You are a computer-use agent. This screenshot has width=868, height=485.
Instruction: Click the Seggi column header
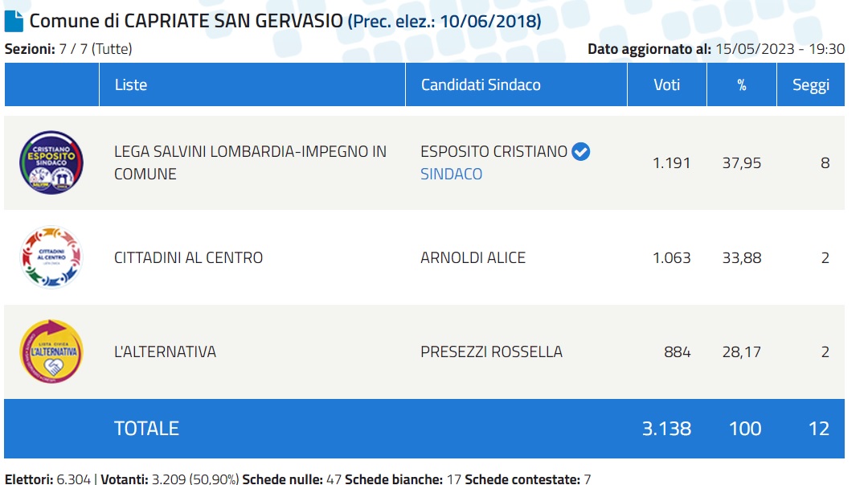810,84
